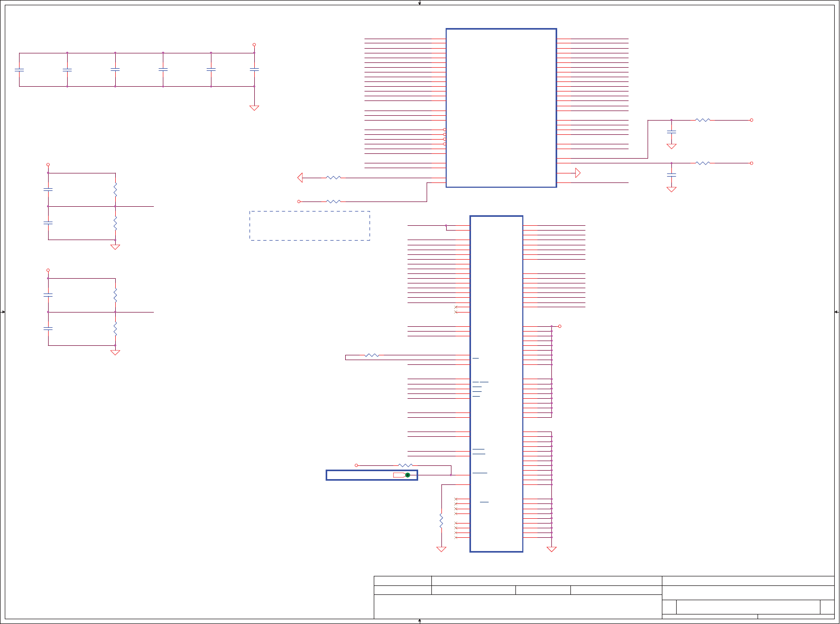Click the power terminal circle above the capacitor bank

[254, 45]
